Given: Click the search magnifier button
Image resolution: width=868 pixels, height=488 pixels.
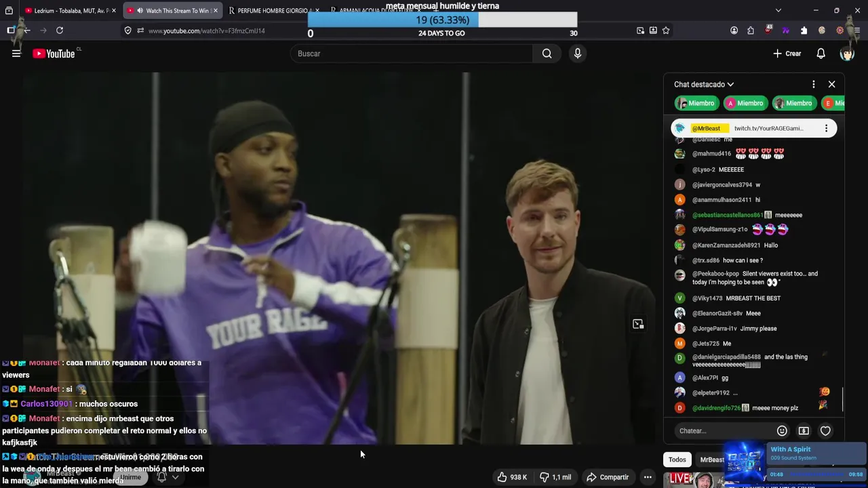Looking at the screenshot, I should (547, 54).
